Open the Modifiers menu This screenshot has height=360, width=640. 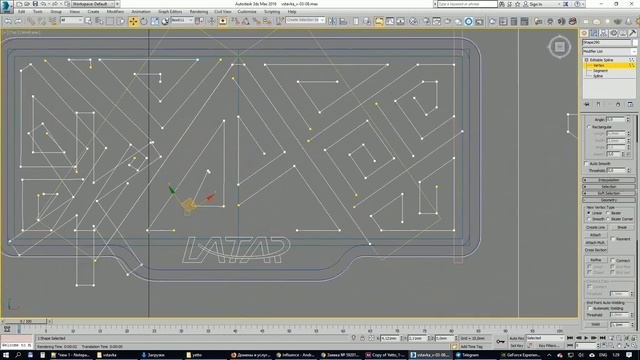[115, 12]
